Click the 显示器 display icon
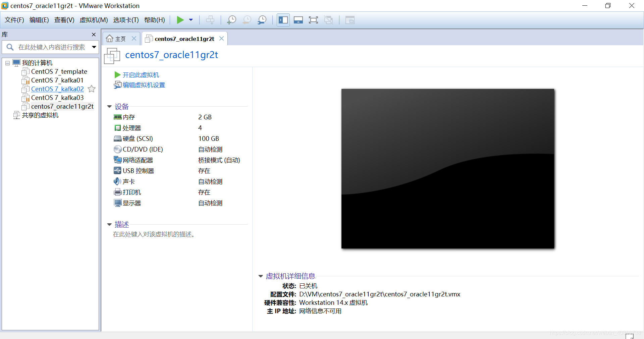The height and width of the screenshot is (339, 644). [117, 203]
